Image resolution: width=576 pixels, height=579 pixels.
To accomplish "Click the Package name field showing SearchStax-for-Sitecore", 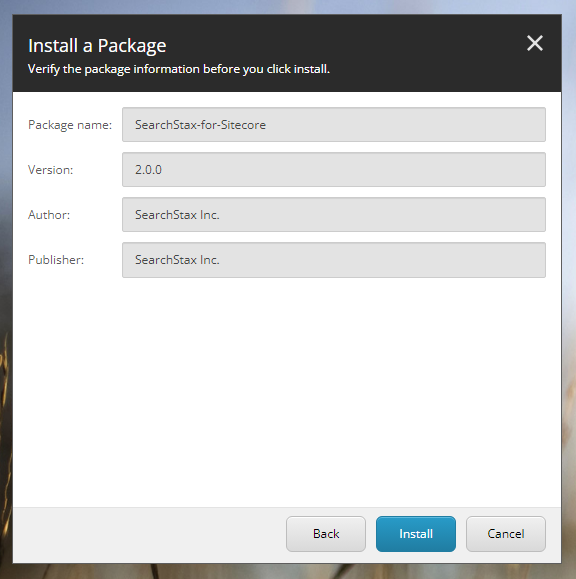I will click(x=334, y=124).
